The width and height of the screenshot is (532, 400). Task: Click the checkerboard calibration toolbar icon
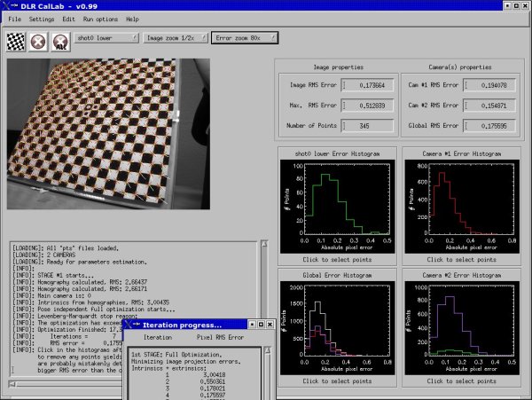[x=16, y=39]
